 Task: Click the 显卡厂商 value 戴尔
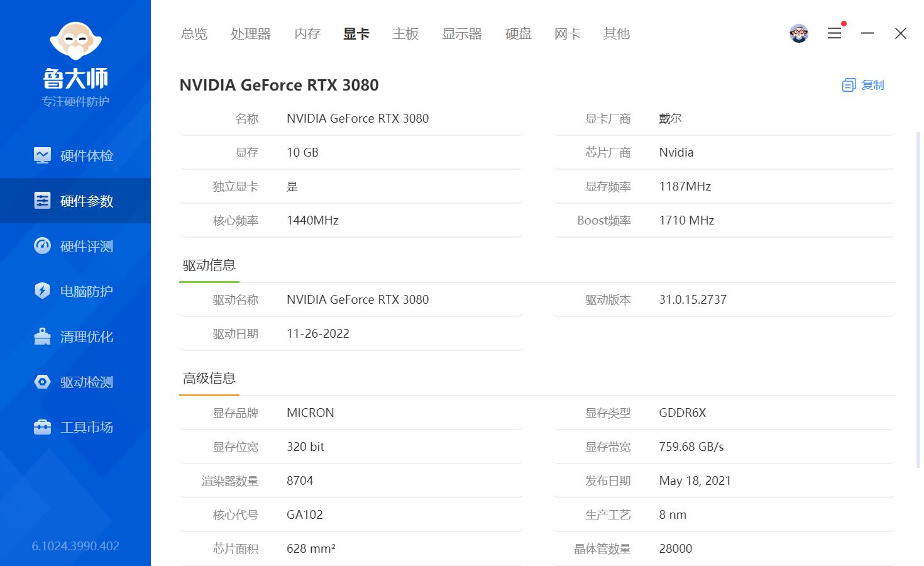[x=671, y=119]
